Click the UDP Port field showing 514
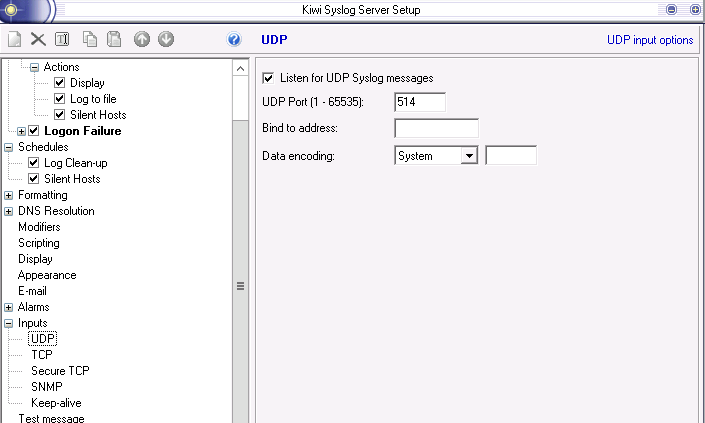The image size is (705, 423). click(420, 102)
